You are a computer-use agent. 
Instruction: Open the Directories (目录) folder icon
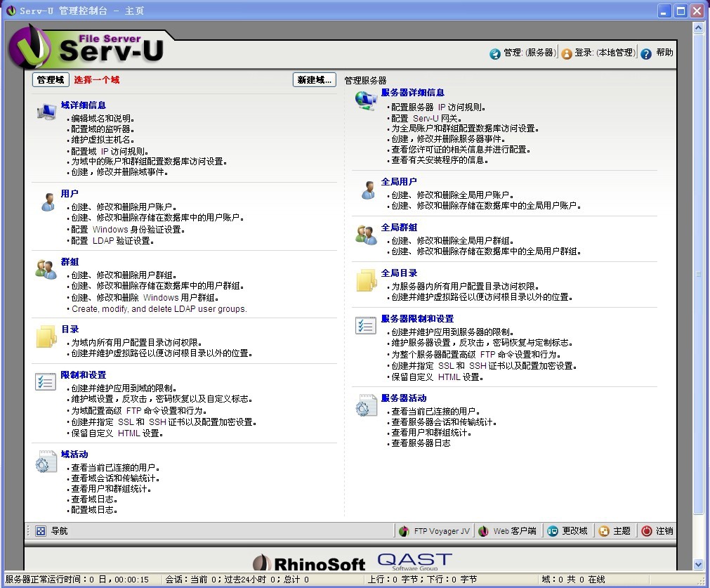(x=46, y=337)
